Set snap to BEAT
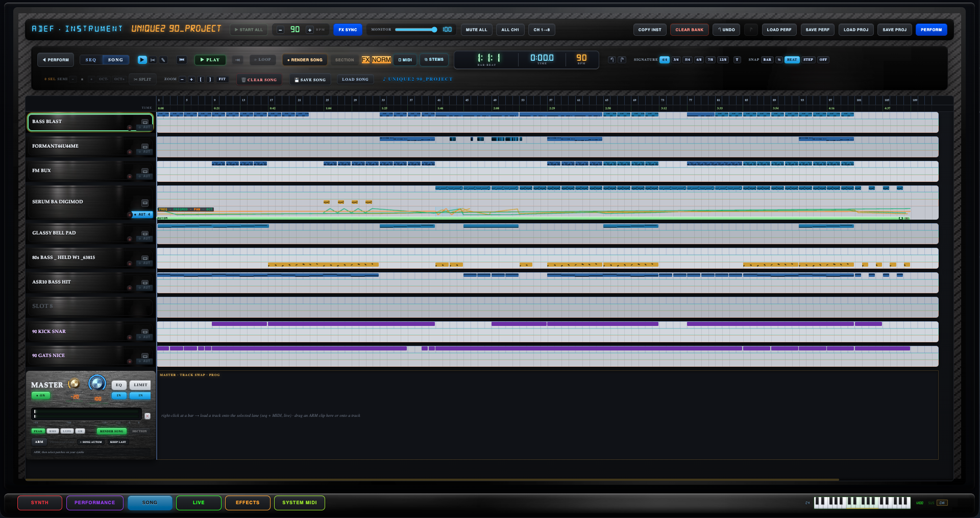980x518 pixels. [x=792, y=60]
